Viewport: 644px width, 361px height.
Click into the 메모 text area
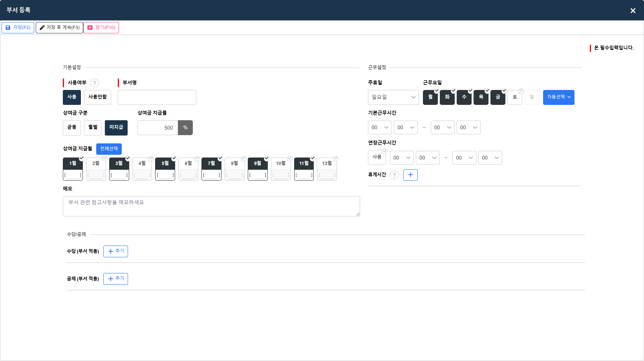pyautogui.click(x=211, y=206)
